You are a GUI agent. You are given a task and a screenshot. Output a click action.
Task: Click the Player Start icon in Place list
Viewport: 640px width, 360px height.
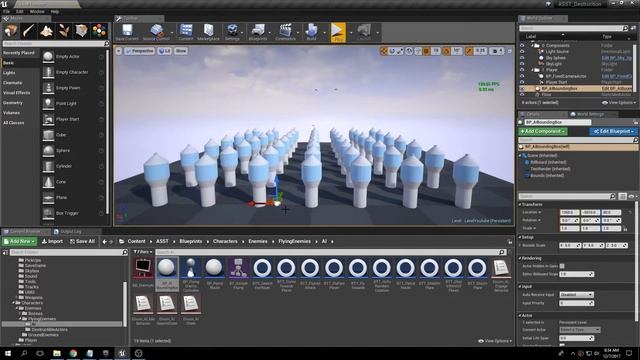point(48,119)
